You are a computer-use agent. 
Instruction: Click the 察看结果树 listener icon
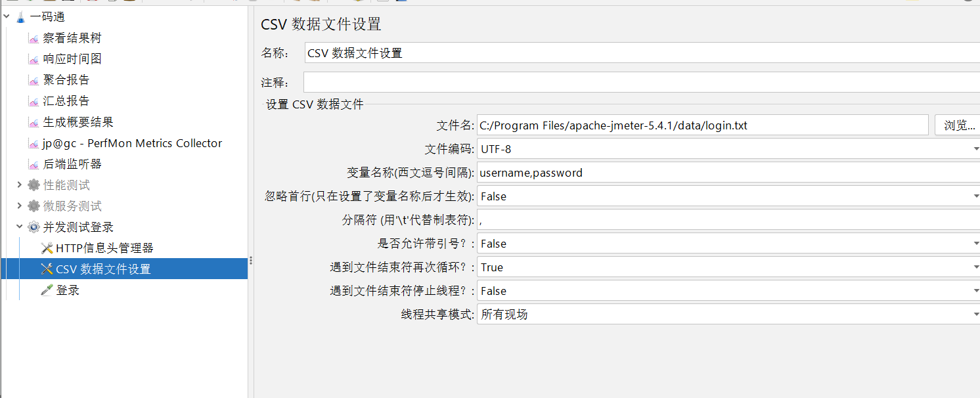click(x=33, y=38)
